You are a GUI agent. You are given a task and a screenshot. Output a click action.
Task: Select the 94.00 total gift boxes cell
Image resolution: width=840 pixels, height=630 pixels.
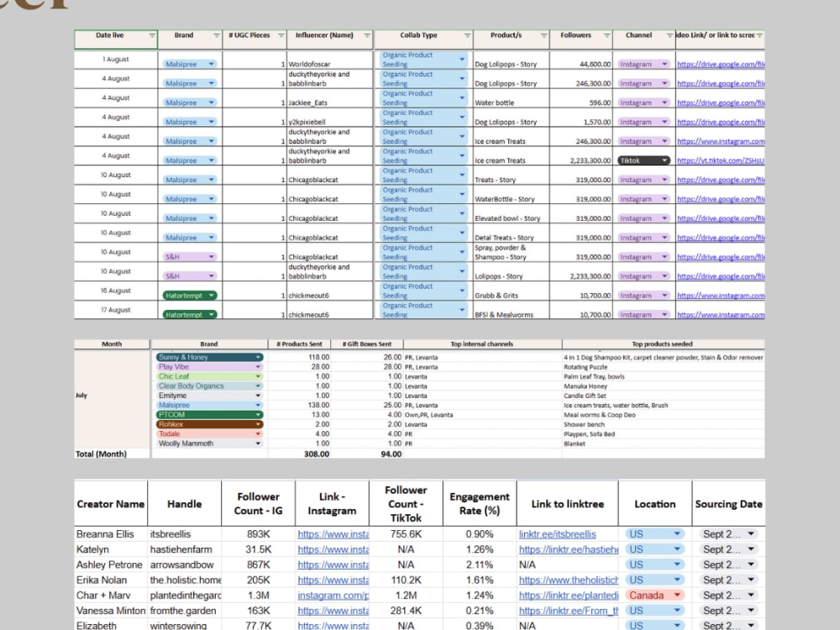(367, 454)
